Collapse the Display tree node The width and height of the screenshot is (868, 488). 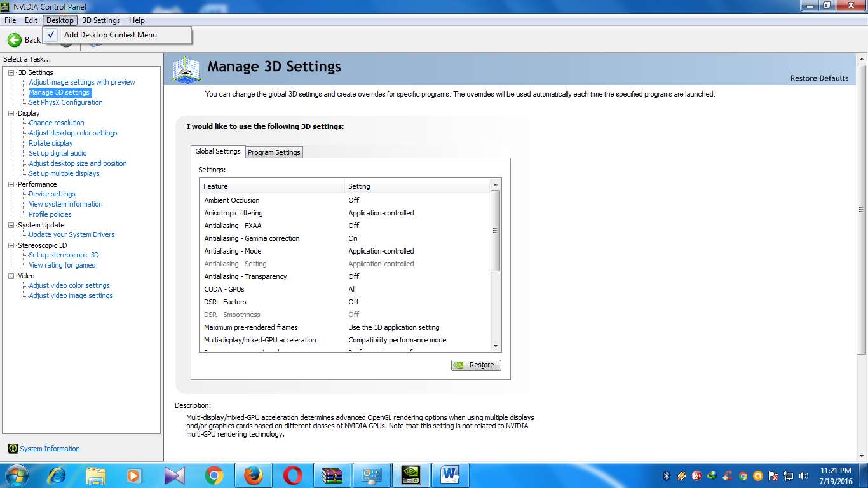click(x=11, y=113)
